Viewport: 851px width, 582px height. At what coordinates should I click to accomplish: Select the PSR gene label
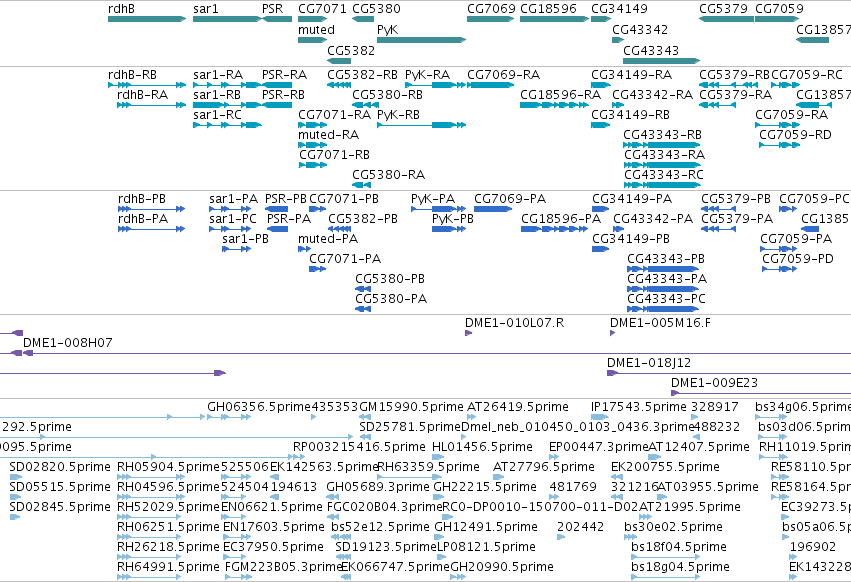coord(272,9)
